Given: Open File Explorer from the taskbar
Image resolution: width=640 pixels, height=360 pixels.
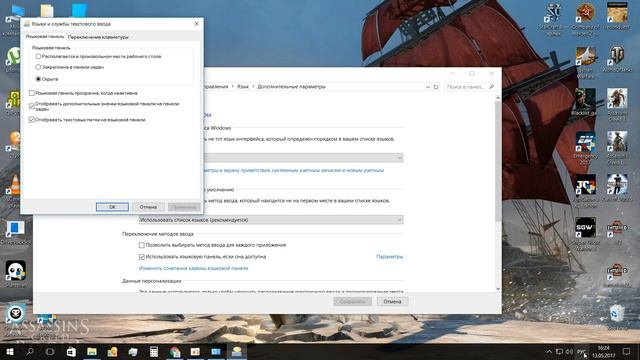Looking at the screenshot, I should [92, 351].
